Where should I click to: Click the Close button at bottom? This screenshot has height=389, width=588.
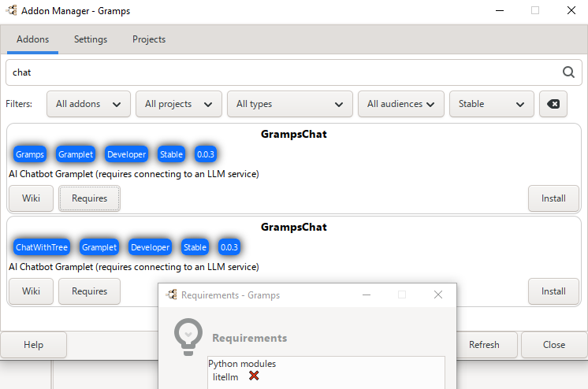[x=554, y=345]
